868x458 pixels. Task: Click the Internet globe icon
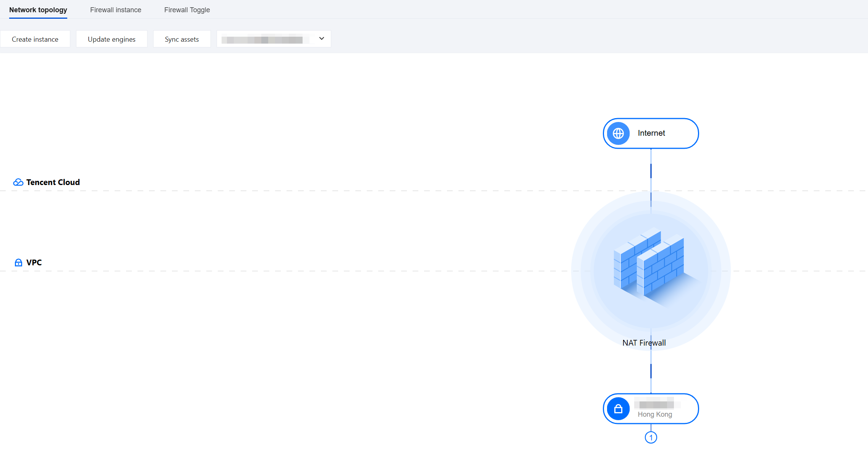pyautogui.click(x=618, y=133)
